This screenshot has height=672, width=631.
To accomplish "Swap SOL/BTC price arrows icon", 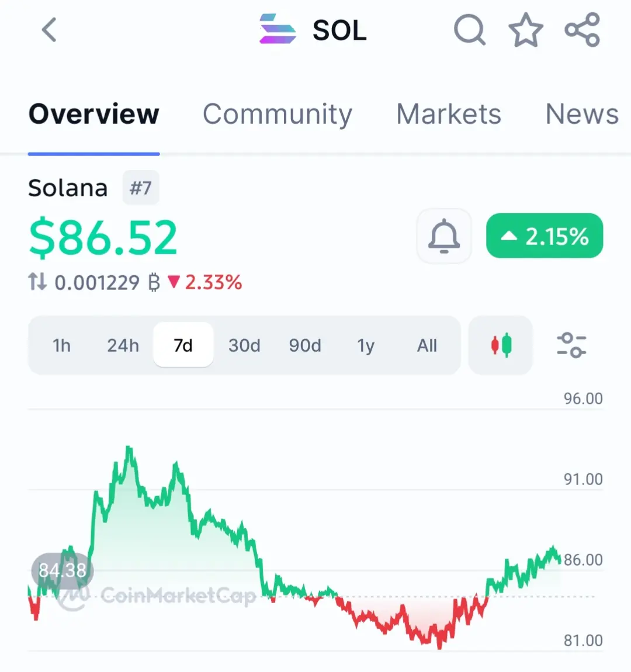I will point(37,282).
